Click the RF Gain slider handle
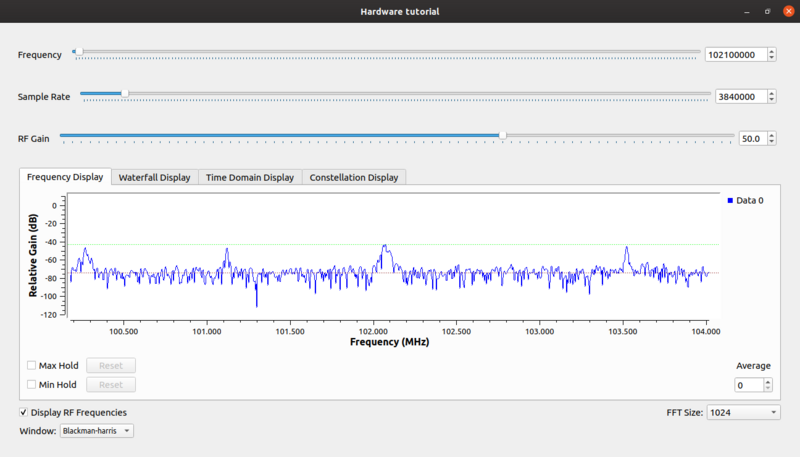The width and height of the screenshot is (800, 457). pyautogui.click(x=503, y=135)
